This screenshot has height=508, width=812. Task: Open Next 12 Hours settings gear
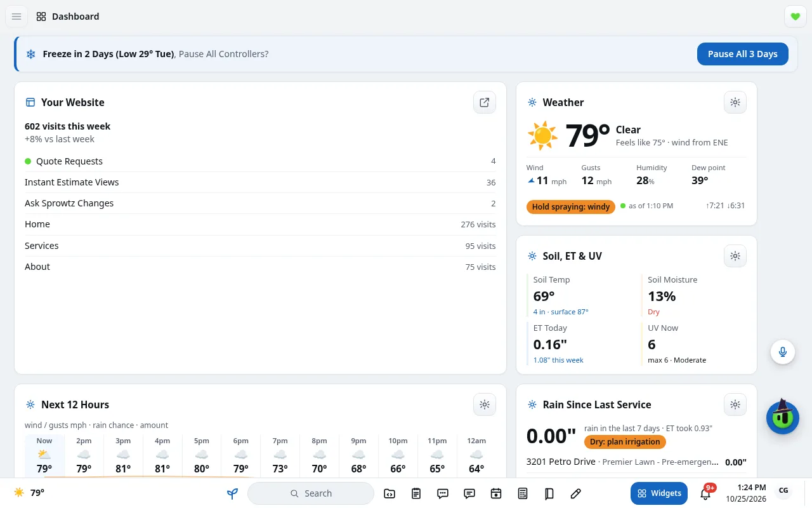[485, 404]
